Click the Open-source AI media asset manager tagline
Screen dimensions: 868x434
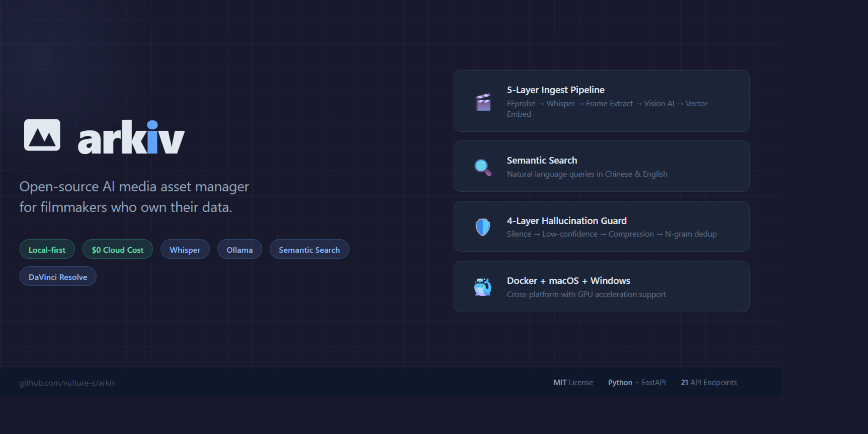pos(134,197)
